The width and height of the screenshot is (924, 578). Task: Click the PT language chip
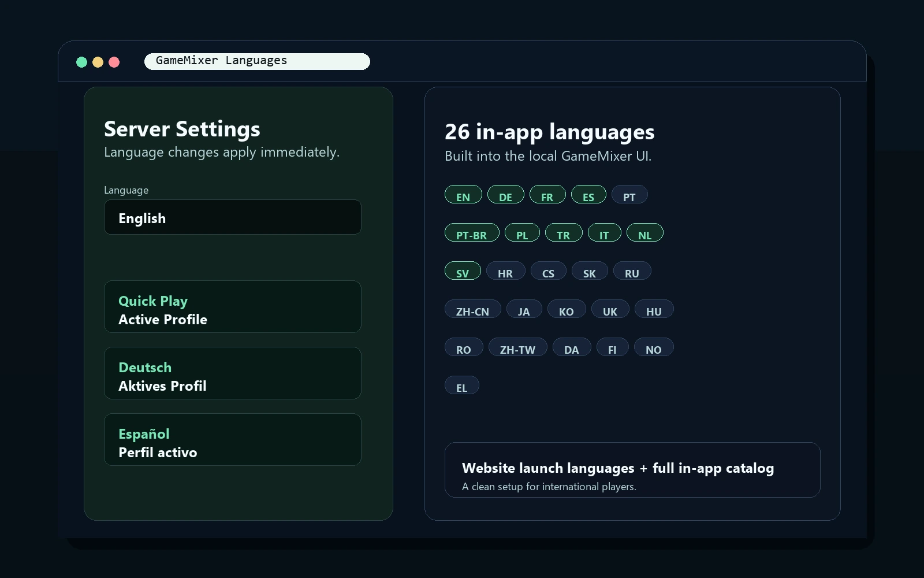point(629,195)
